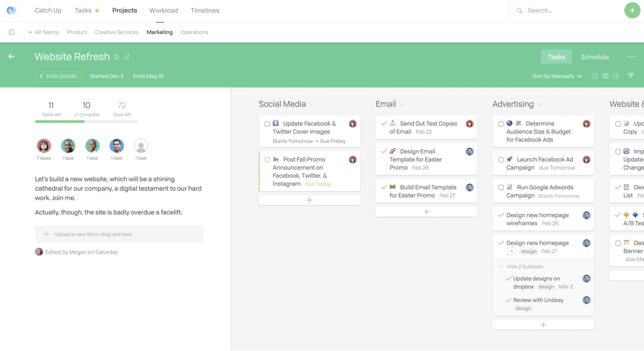Viewport: 644px width, 351px height.
Task: Switch to list view icon
Action: coord(595,76)
